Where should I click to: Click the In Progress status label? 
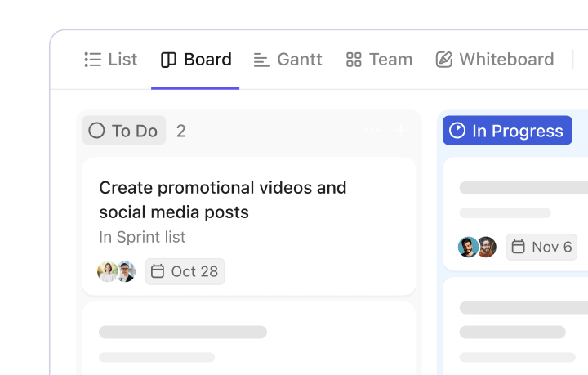pos(507,131)
